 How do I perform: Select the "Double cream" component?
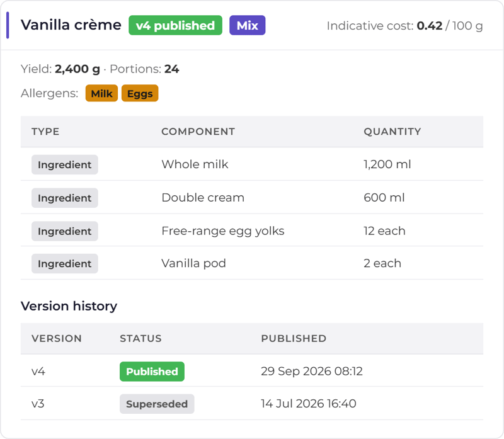tap(203, 198)
